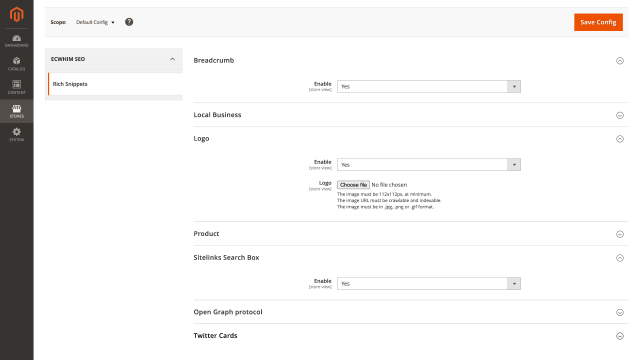This screenshot has height=360, width=640.
Task: Click the Twitter Cards heading
Action: point(215,336)
